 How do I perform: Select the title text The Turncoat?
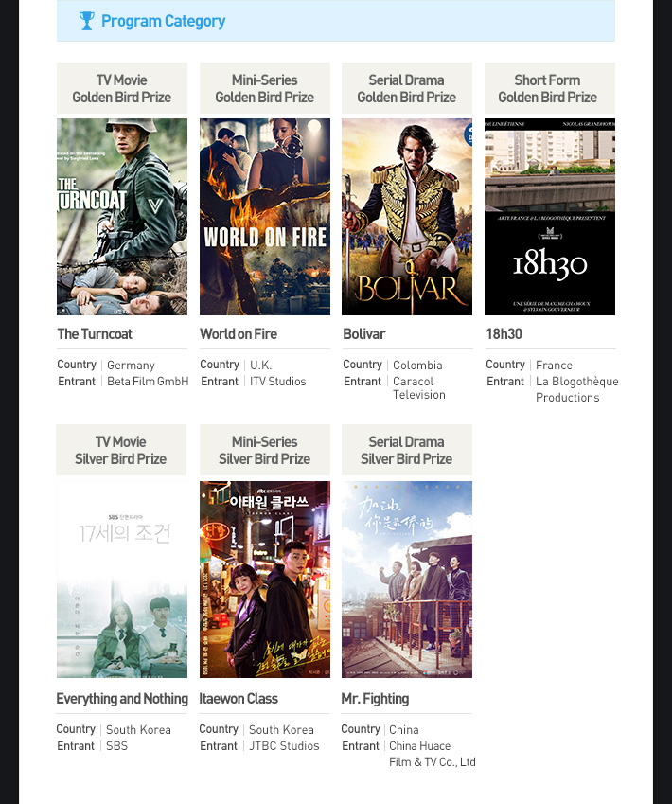95,334
